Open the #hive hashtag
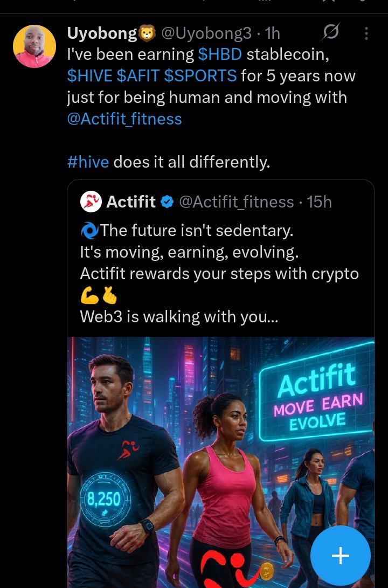This screenshot has height=588, width=388. (x=88, y=162)
